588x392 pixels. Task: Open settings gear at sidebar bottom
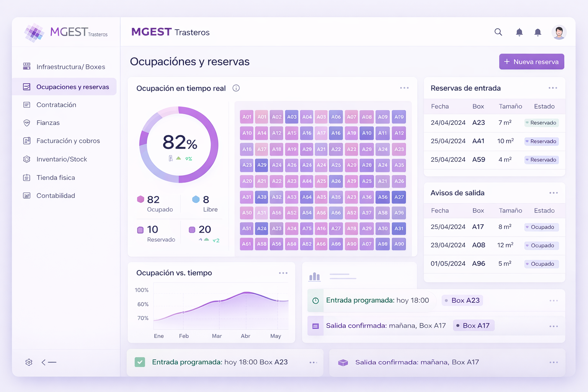pos(29,362)
